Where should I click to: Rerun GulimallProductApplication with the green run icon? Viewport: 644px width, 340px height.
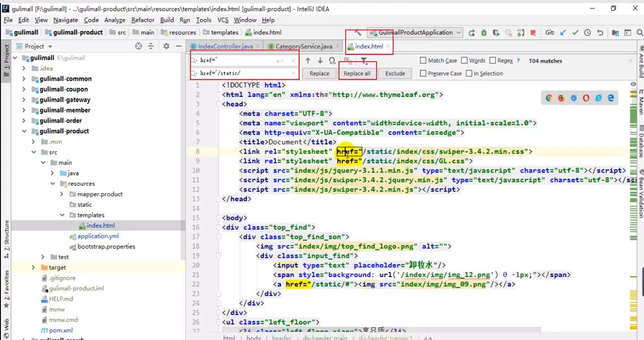coord(472,33)
